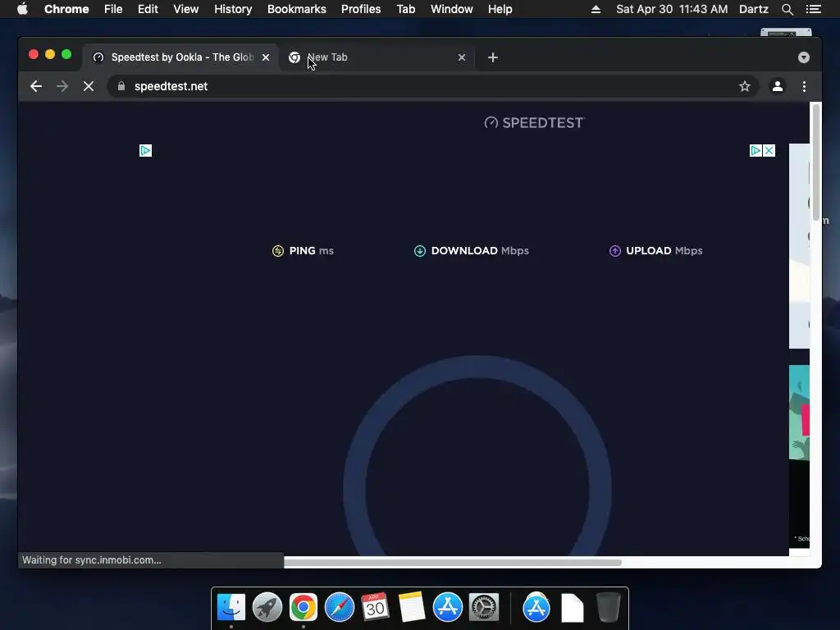Open the File menu
The image size is (840, 630).
pos(113,9)
